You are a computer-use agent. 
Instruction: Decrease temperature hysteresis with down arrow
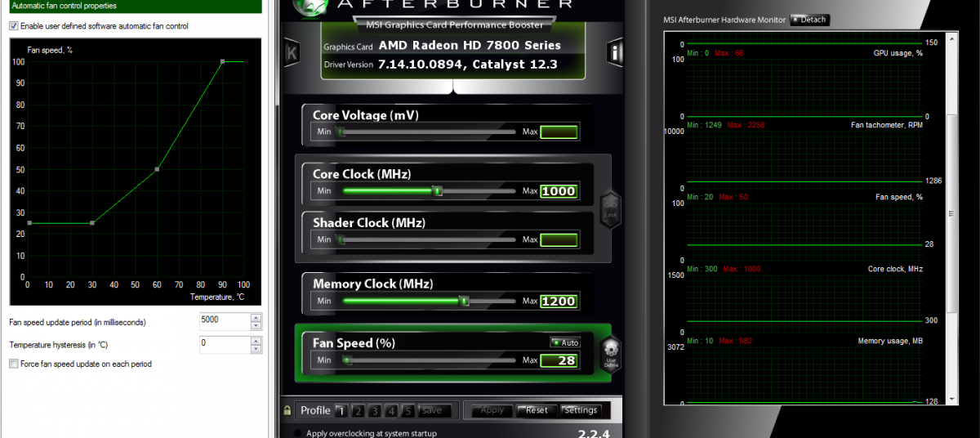pyautogui.click(x=256, y=349)
